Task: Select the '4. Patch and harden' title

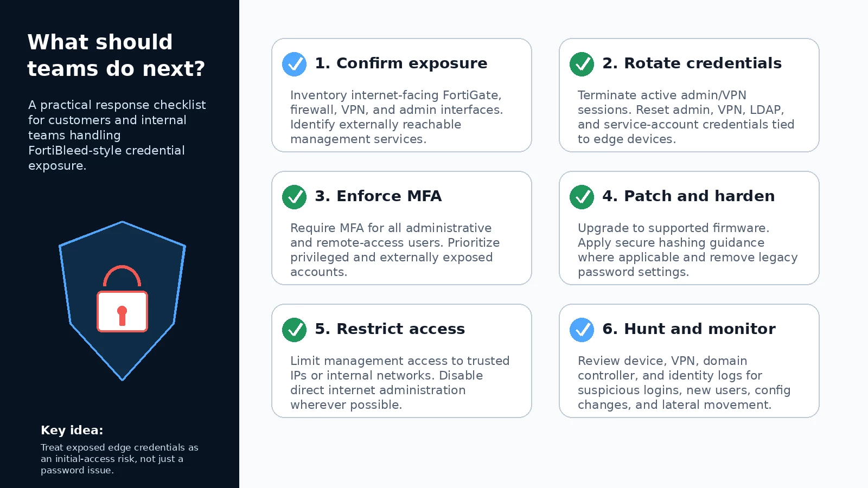Action: click(x=688, y=196)
